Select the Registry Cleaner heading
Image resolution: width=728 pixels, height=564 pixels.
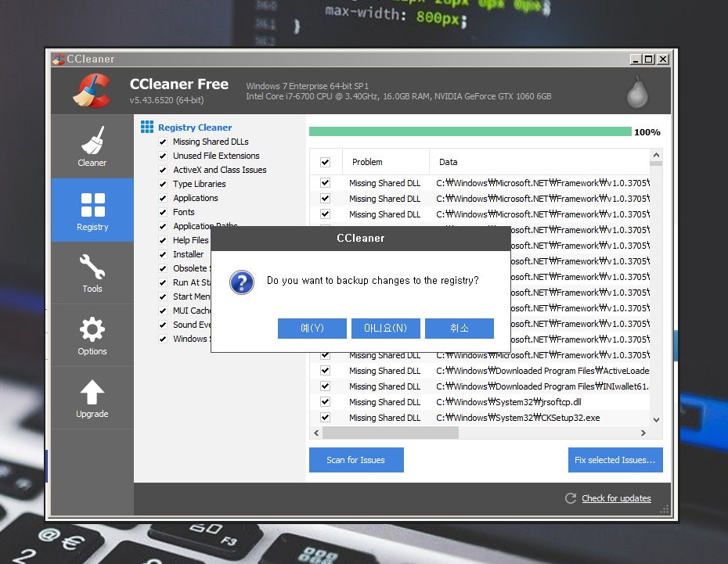click(195, 127)
